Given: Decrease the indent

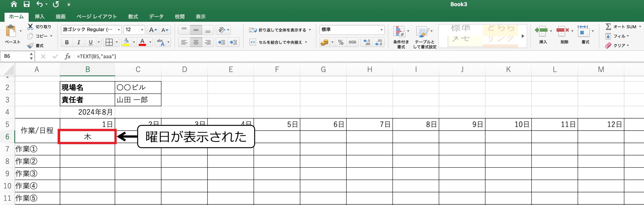Looking at the screenshot, I should click(222, 42).
